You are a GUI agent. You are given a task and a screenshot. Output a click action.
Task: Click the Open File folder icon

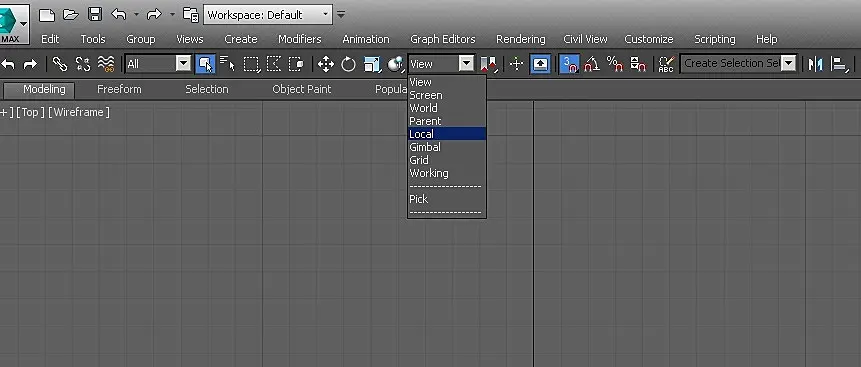71,15
